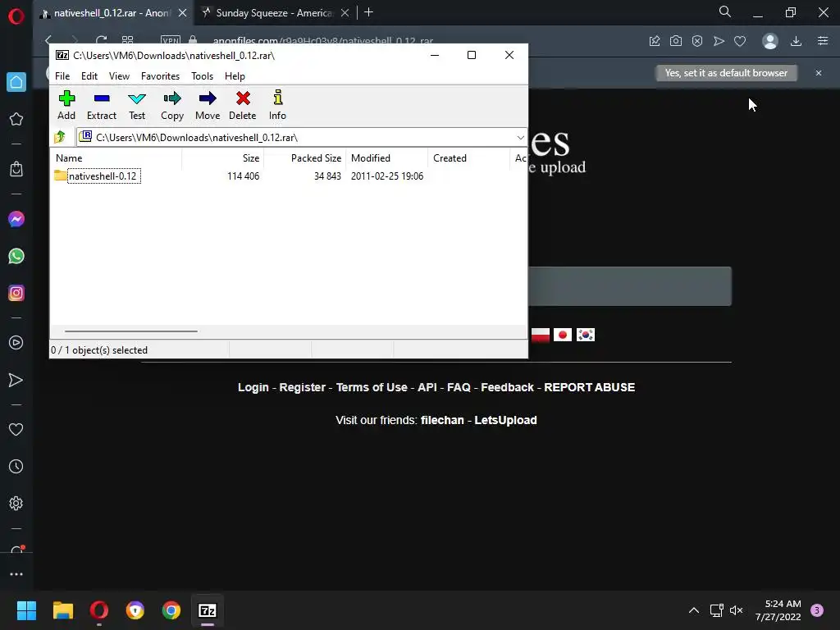Open the Info toolbar icon
The width and height of the screenshot is (840, 630).
tap(277, 106)
